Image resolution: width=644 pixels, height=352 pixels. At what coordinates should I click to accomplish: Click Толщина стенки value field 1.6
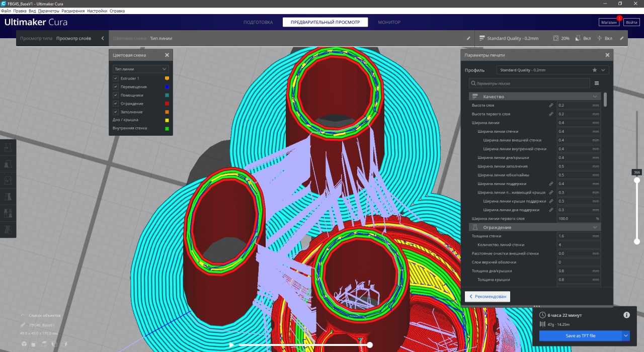click(579, 236)
